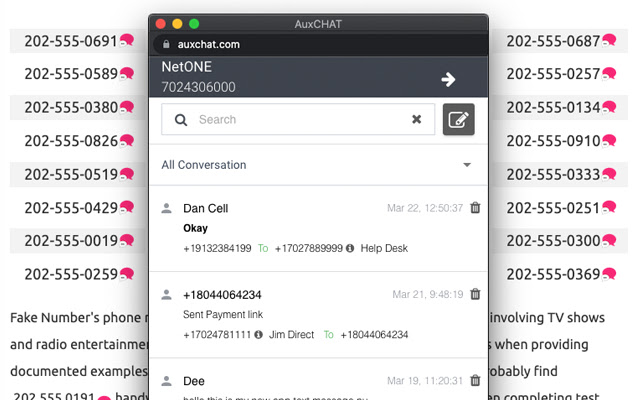Click the arrow icon in NetONE header
Screen dimensions: 640x400
[x=448, y=79]
